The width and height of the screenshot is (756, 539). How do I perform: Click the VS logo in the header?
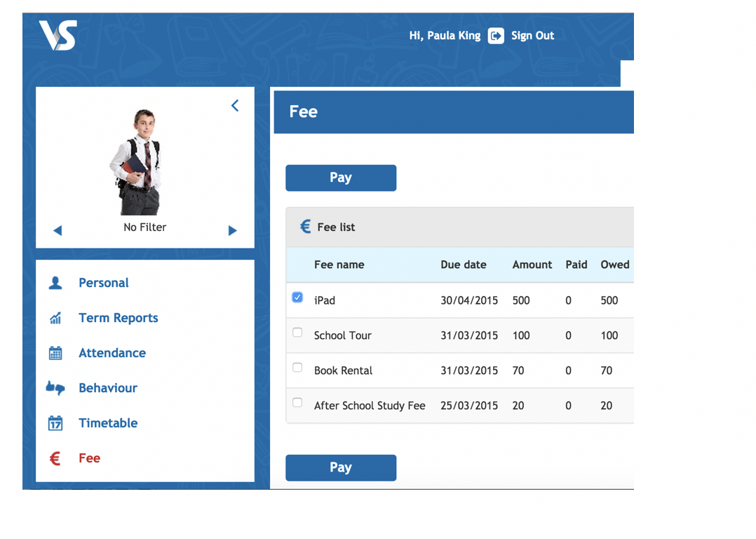point(58,35)
